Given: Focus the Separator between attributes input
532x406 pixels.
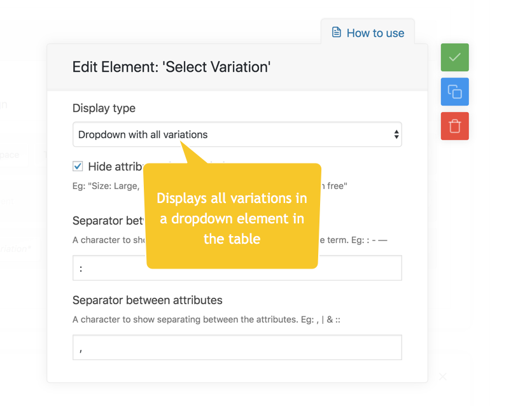Looking at the screenshot, I should pos(237,347).
